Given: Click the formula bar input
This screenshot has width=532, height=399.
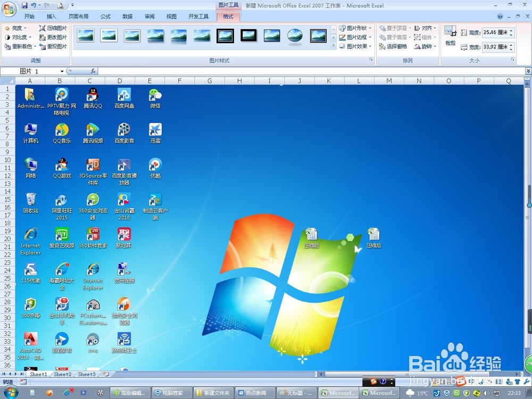Looking at the screenshot, I should click(311, 71).
